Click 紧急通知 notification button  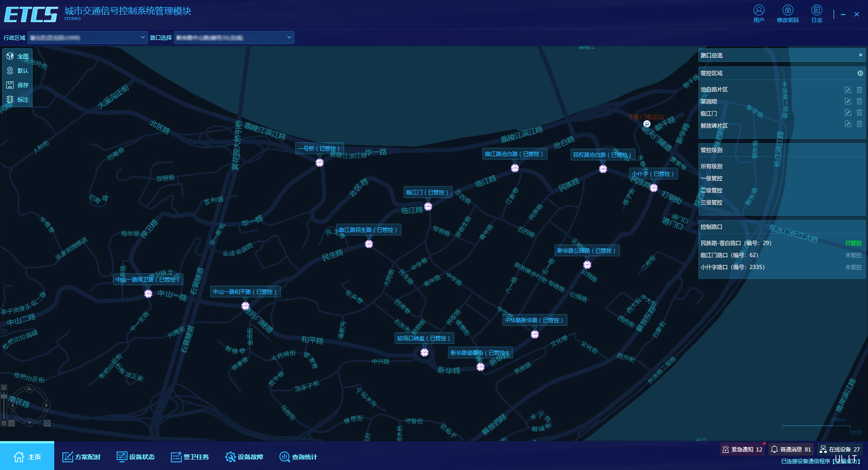click(x=742, y=449)
